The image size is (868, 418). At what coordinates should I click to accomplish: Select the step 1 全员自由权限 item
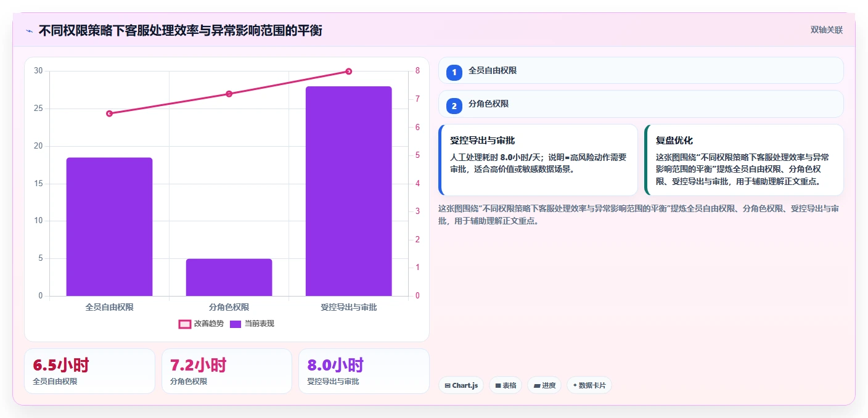click(x=641, y=70)
